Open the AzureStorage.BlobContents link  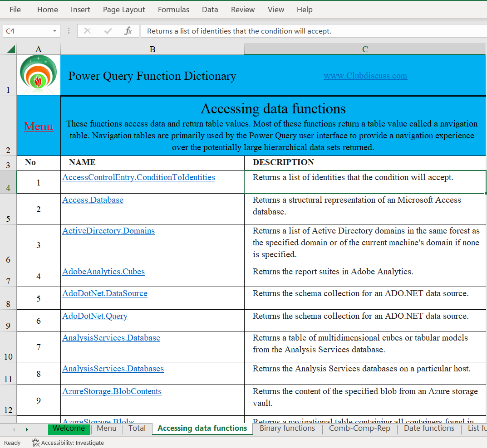click(112, 391)
